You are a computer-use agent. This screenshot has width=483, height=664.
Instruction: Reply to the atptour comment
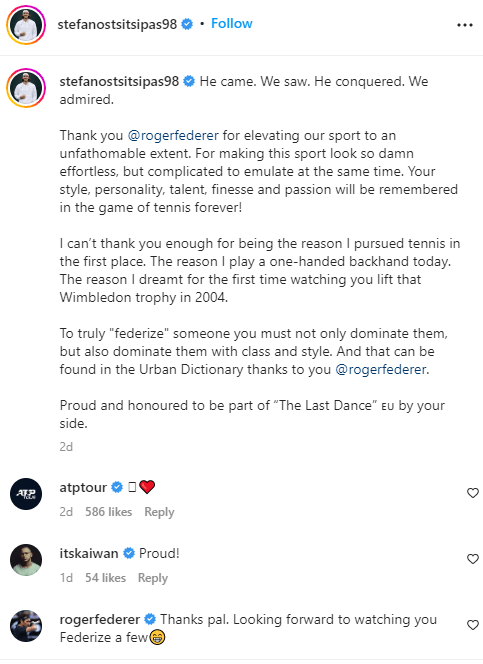coord(159,512)
